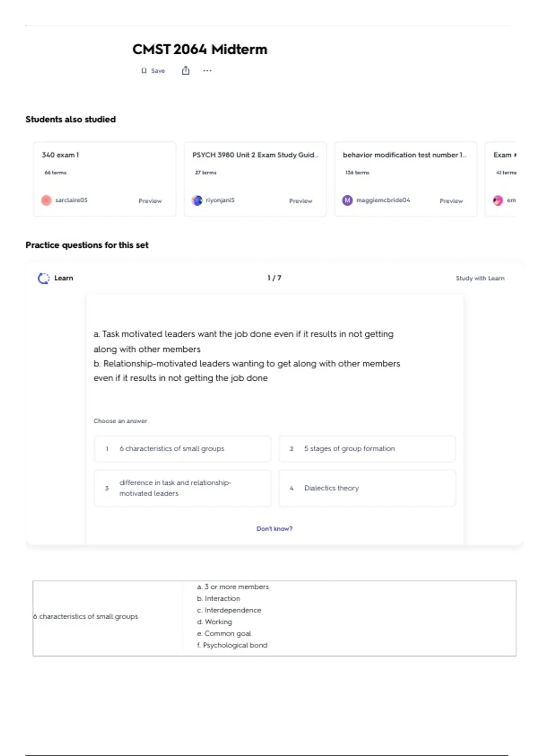This screenshot has height=756, width=534.
Task: Choose answer 1: 6 characteristics of small groups
Action: tap(182, 449)
